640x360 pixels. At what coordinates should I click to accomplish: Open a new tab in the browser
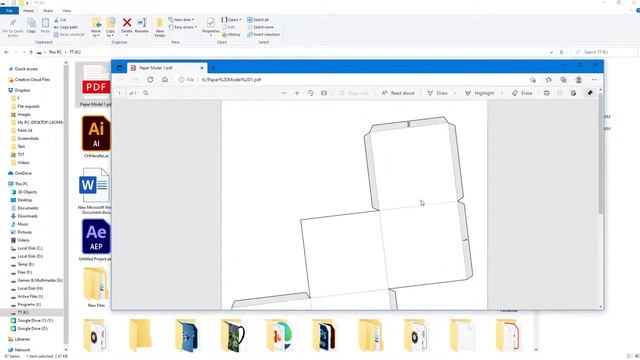point(213,68)
